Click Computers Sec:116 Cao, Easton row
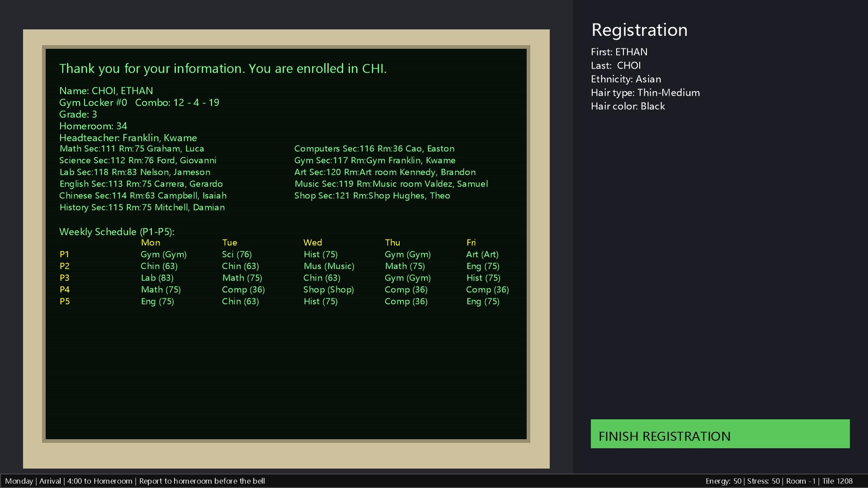Image resolution: width=868 pixels, height=488 pixels. (374, 149)
